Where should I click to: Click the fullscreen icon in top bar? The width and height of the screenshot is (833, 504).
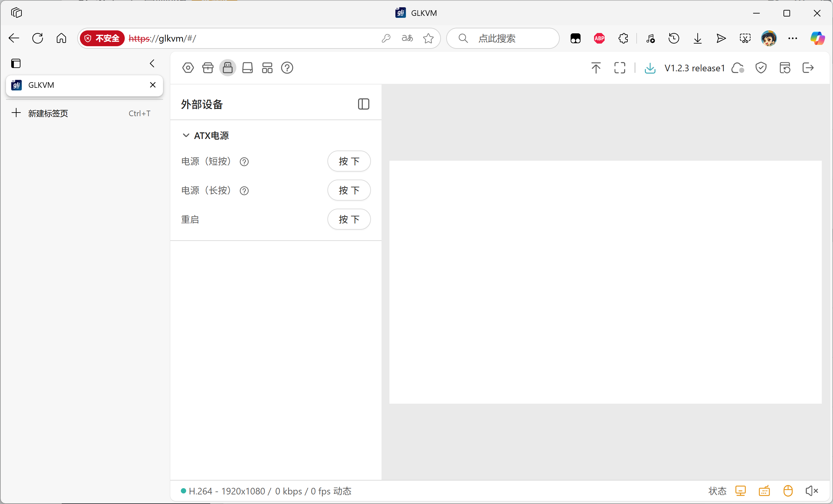619,68
